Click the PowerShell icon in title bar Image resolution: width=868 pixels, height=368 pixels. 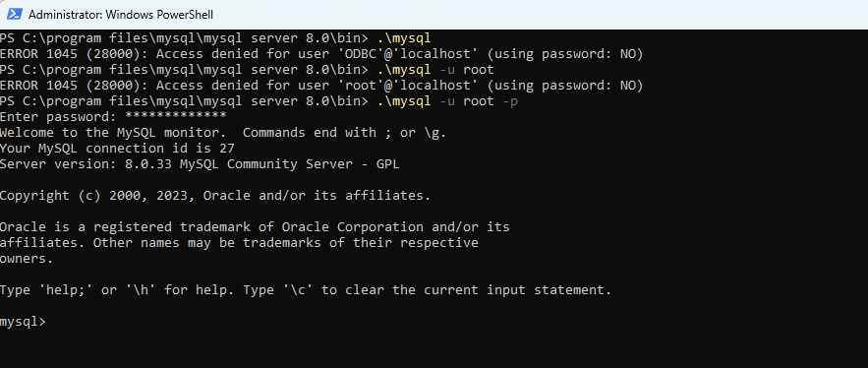[15, 14]
